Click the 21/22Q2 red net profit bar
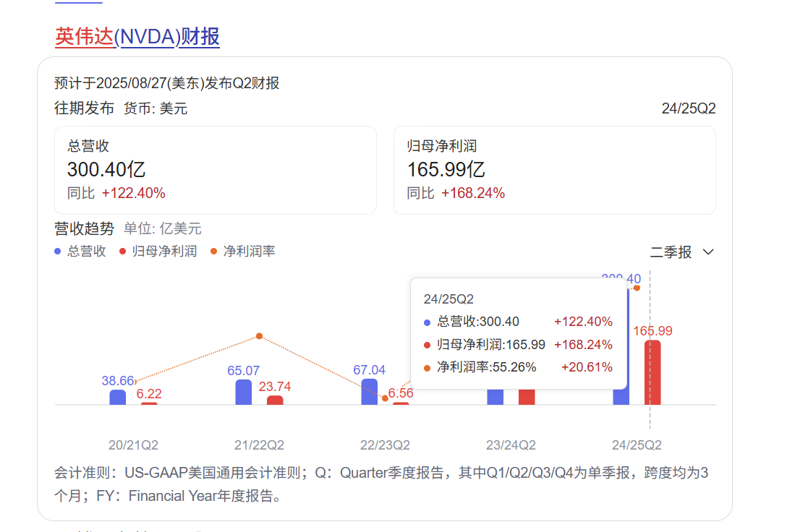808x532 pixels. click(x=275, y=400)
